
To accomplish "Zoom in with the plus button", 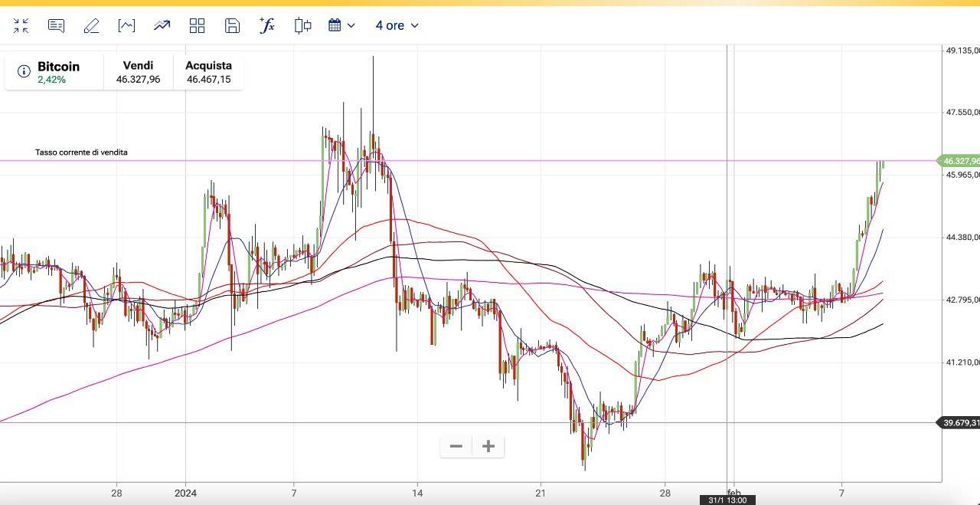I will coord(488,446).
